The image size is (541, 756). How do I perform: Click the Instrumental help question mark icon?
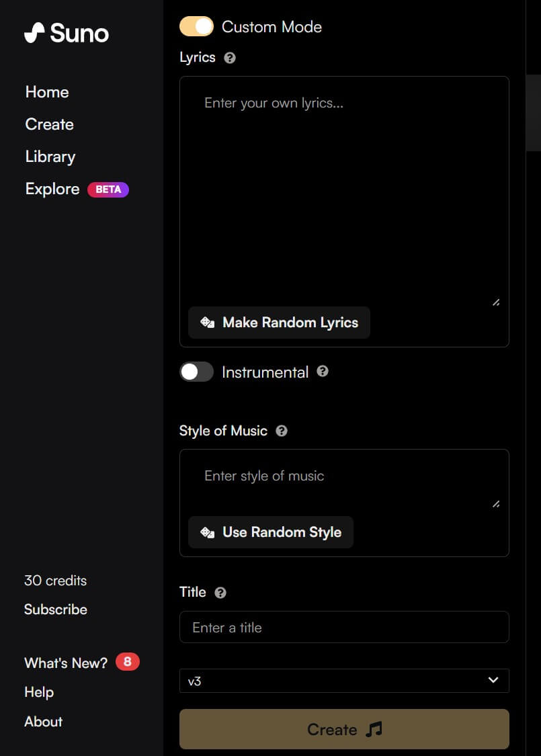[x=323, y=371]
